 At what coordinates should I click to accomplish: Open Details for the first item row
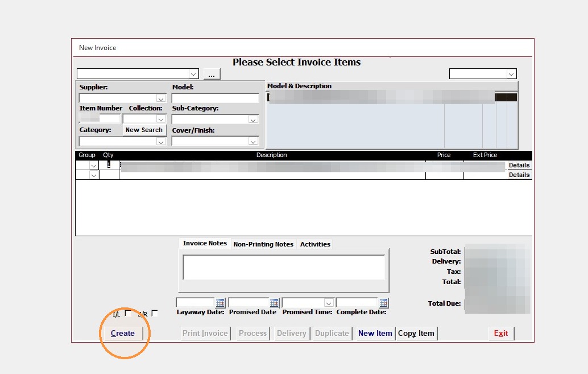(519, 165)
